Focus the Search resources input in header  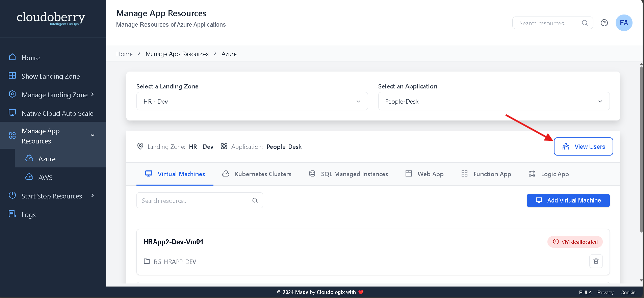pos(553,23)
